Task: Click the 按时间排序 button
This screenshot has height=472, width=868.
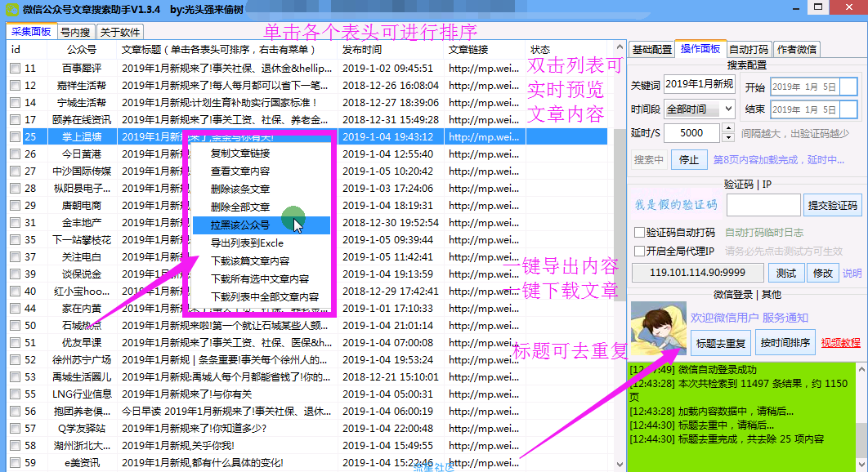Action: coord(785,343)
